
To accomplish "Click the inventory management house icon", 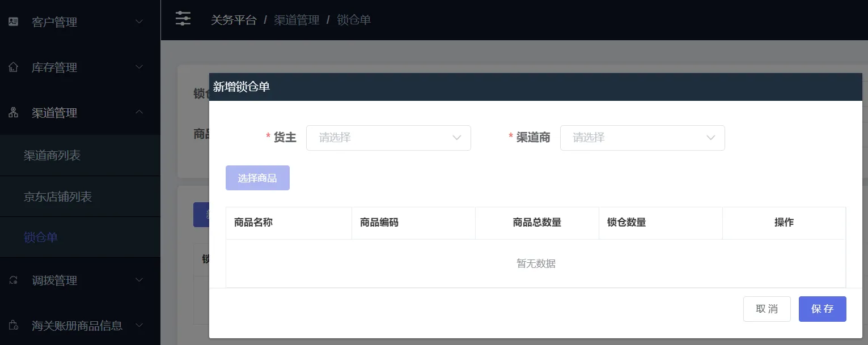I will 13,67.
